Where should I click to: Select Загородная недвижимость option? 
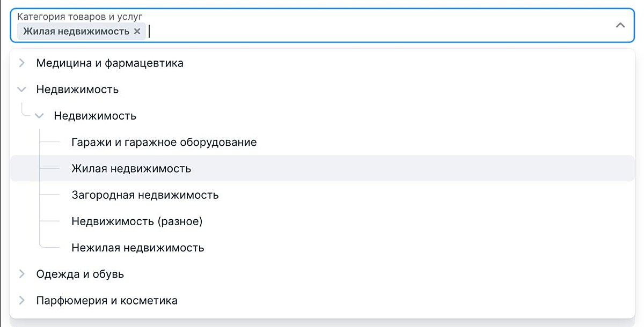tap(145, 195)
